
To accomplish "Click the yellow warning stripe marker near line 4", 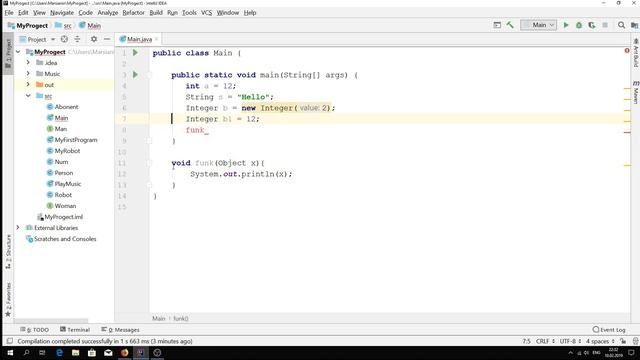I will (627, 89).
